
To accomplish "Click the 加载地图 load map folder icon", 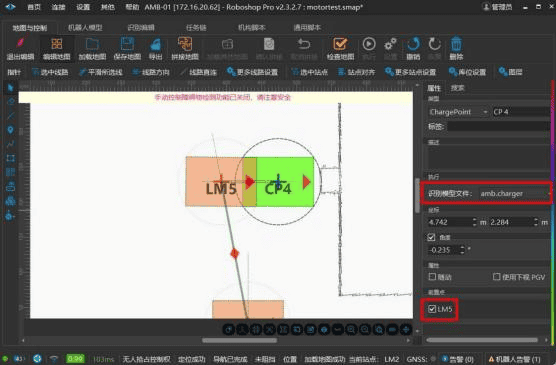I will click(92, 44).
